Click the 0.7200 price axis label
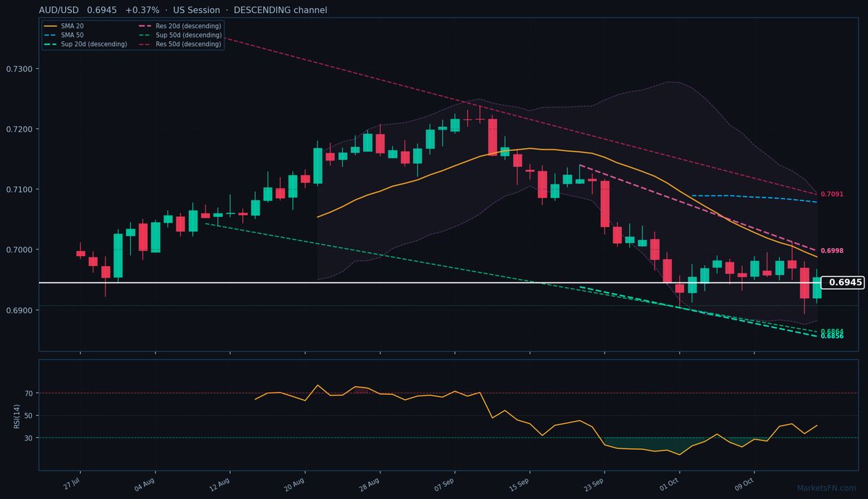 point(19,129)
